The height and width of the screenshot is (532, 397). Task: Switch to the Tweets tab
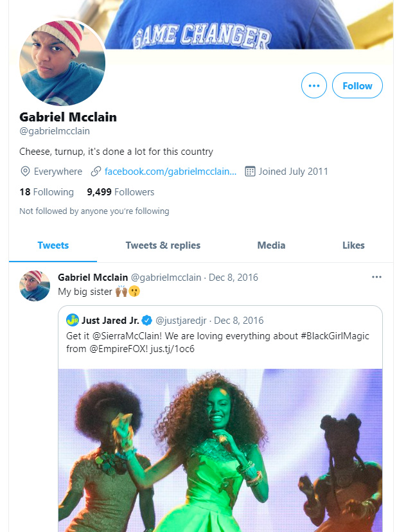tap(53, 245)
